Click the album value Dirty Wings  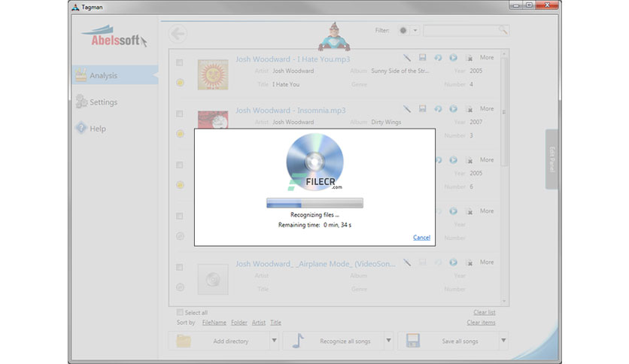coord(386,122)
